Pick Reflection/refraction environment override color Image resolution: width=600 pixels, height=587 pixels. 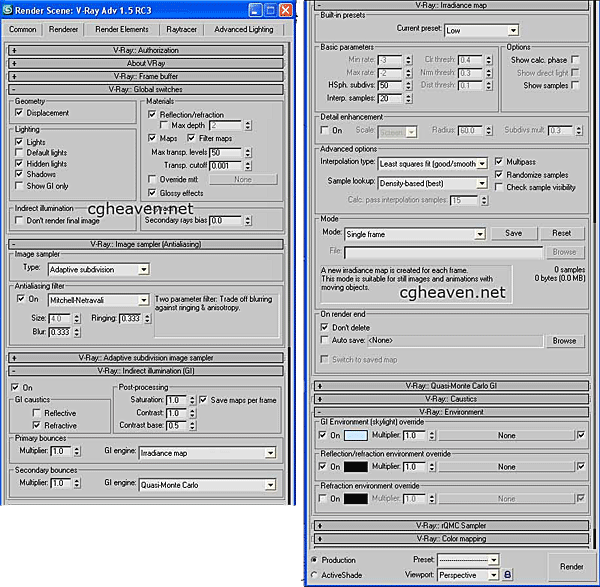tap(355, 467)
